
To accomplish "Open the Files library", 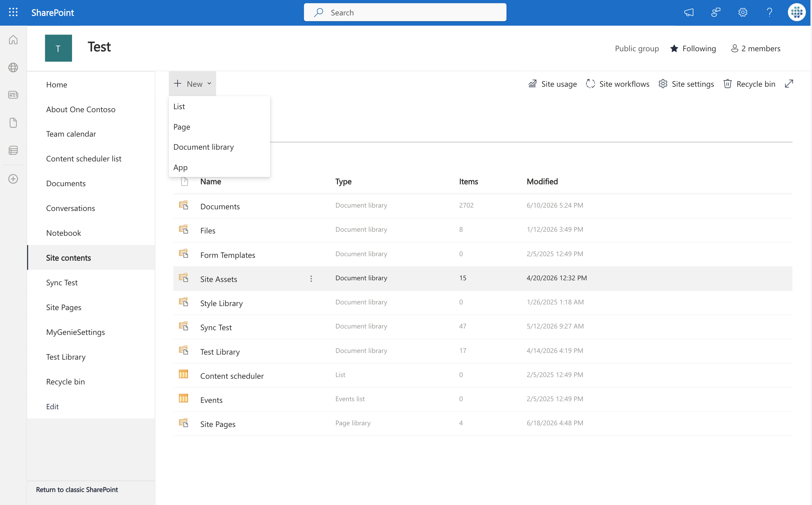I will click(x=208, y=231).
